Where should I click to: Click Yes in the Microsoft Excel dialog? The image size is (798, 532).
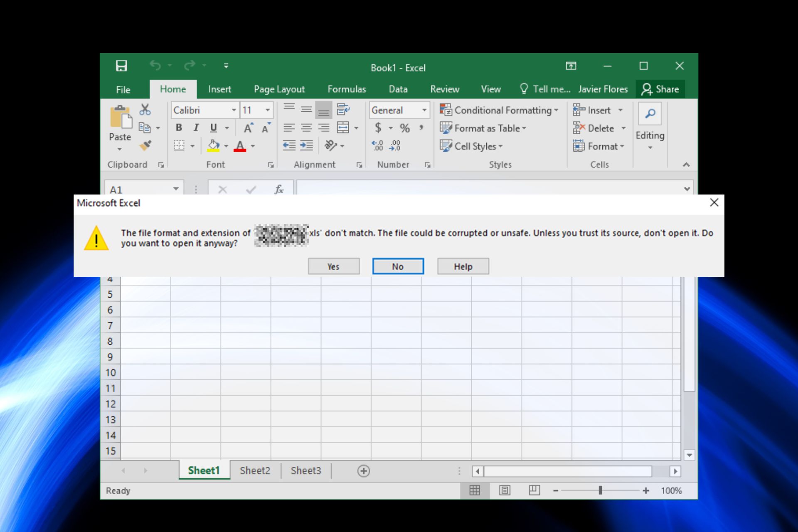334,266
